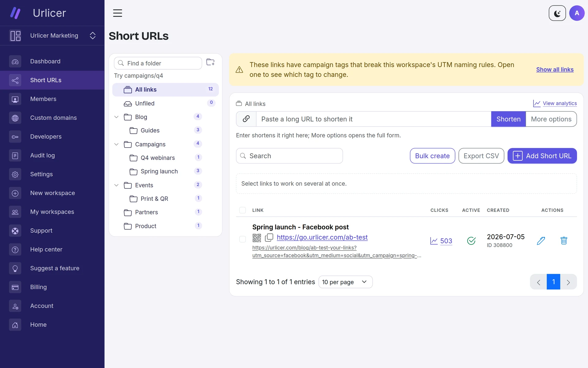Click the links Search box
The width and height of the screenshot is (588, 368).
click(289, 156)
